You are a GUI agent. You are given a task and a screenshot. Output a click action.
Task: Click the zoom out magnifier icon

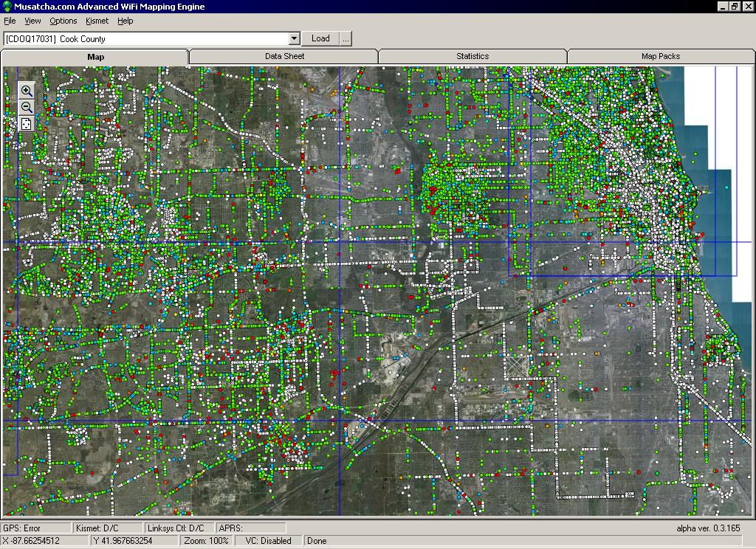(x=27, y=107)
